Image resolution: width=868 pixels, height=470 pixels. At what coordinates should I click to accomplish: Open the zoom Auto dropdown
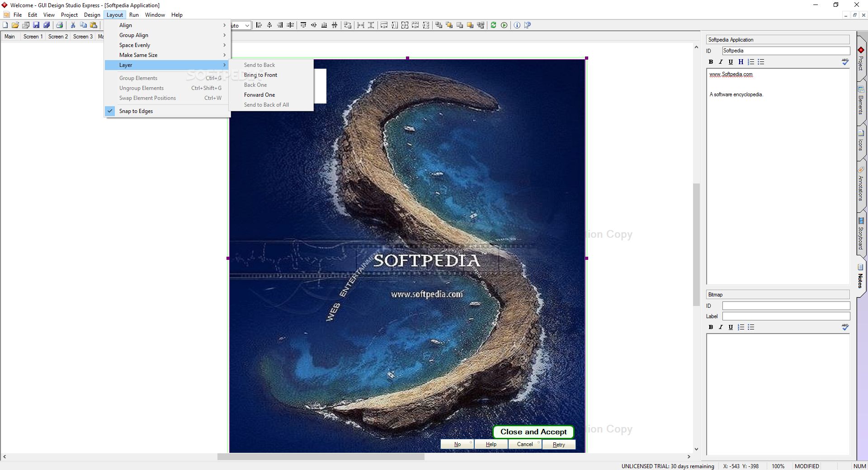[247, 26]
